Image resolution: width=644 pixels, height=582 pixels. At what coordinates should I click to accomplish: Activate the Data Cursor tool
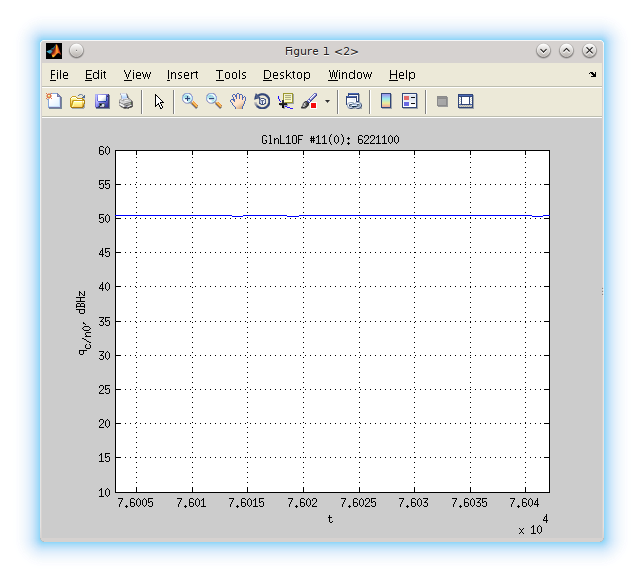286,101
